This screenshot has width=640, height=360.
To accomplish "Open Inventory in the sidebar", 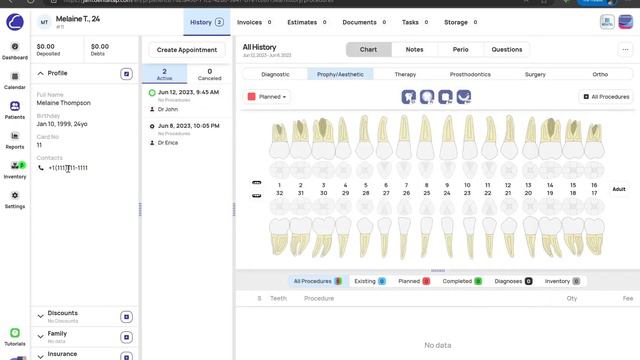I will [15, 170].
